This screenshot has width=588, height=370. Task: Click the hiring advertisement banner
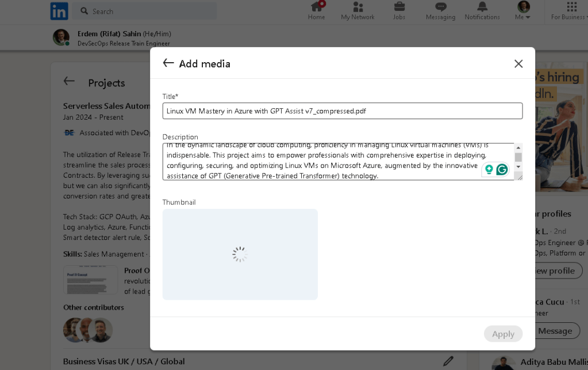[x=562, y=128]
